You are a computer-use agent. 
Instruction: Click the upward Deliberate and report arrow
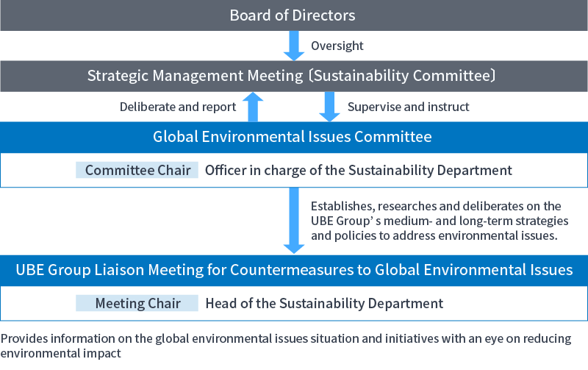pyautogui.click(x=253, y=107)
